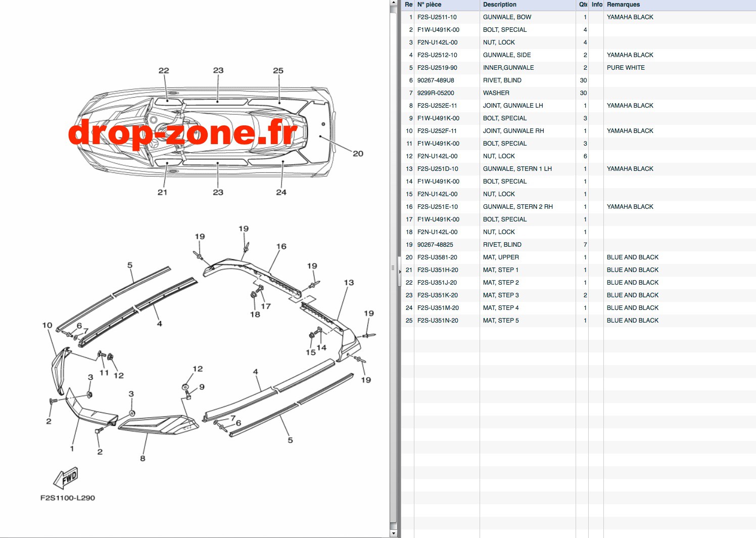Click part number F2S-U2519-90
The image size is (756, 538).
[437, 68]
